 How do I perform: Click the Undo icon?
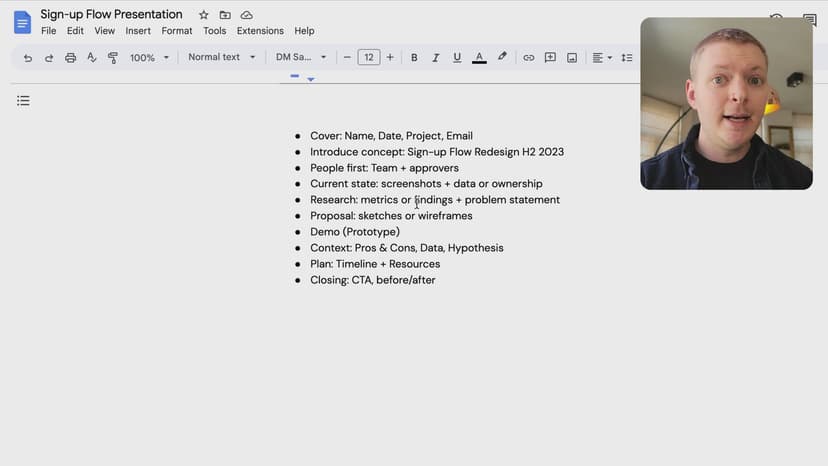click(x=27, y=58)
